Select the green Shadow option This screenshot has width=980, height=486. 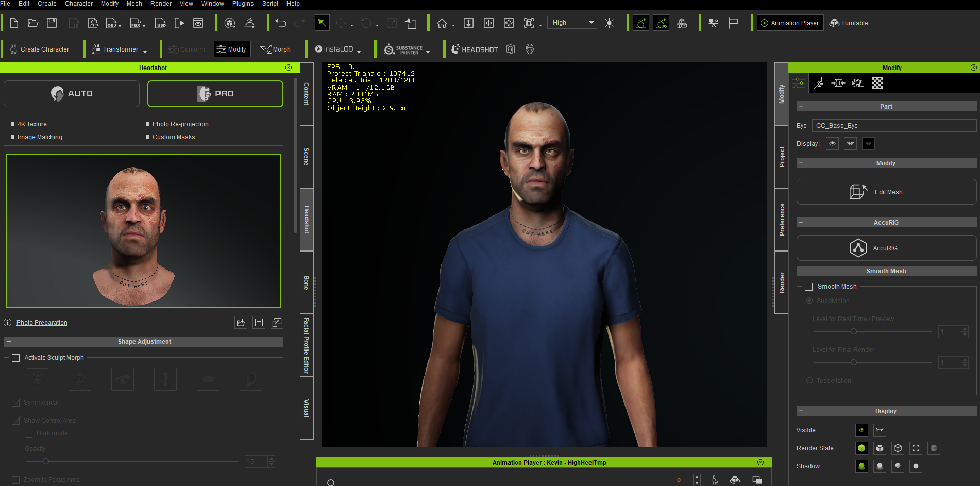[x=861, y=466]
